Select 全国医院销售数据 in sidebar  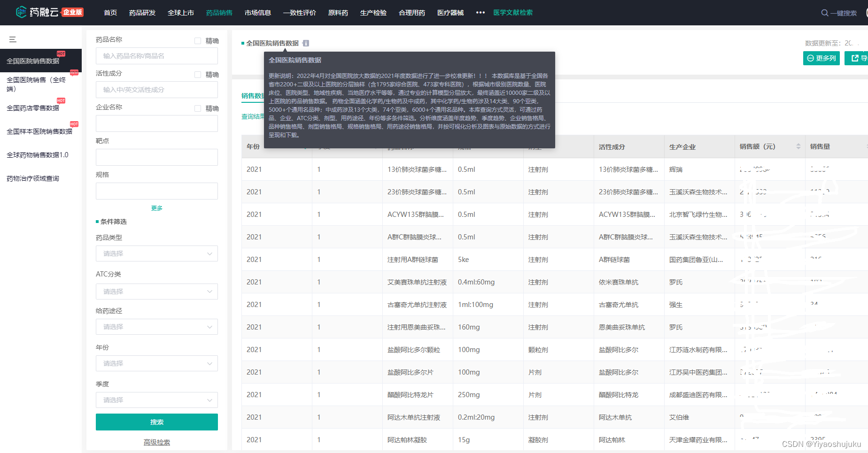(x=41, y=61)
